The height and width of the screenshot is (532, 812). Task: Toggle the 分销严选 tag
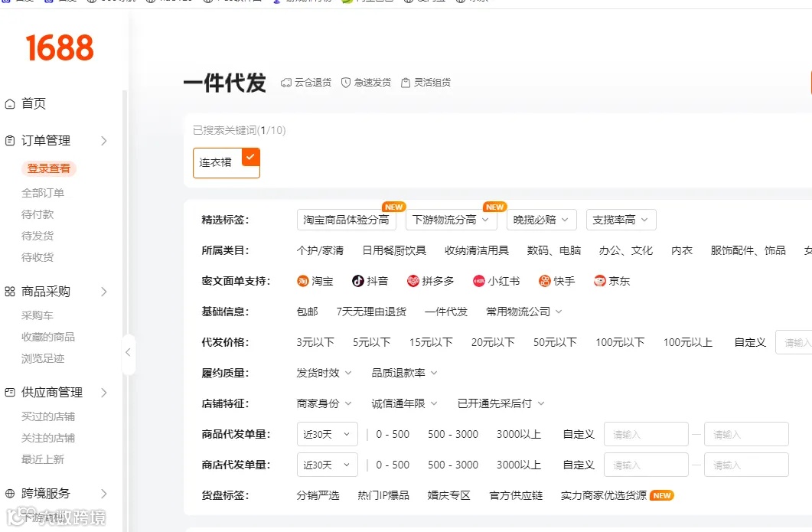(x=318, y=495)
